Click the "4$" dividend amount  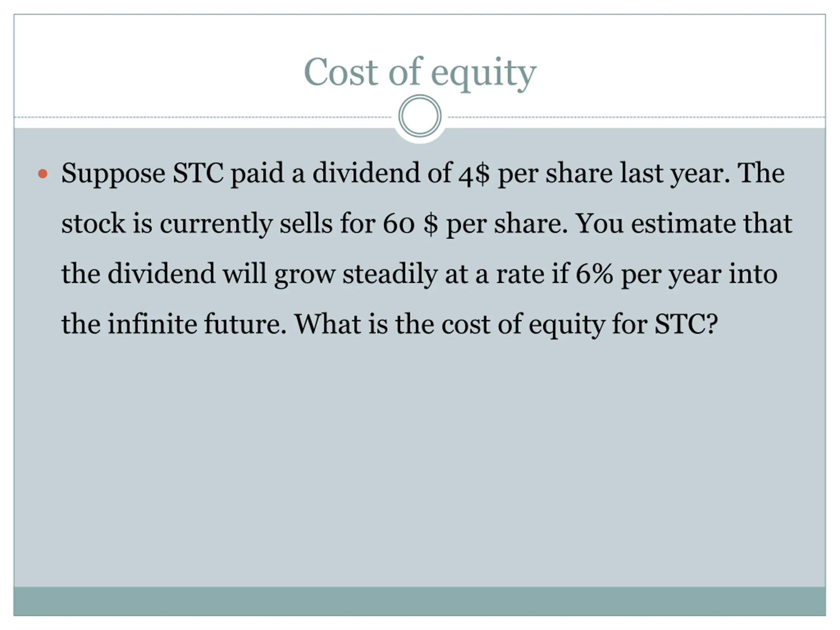click(x=473, y=174)
